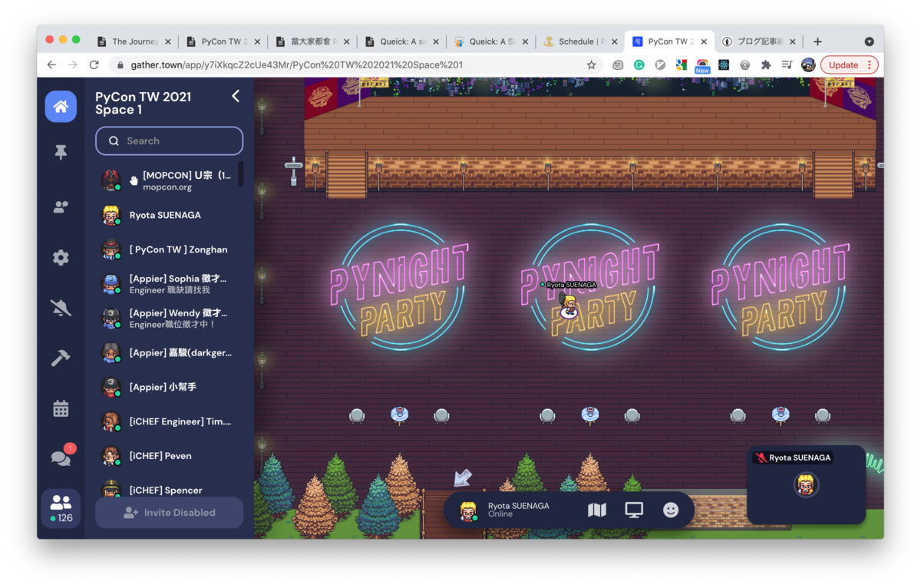Open the participants icon below the pin
Image resolution: width=921 pixels, height=588 pixels.
pos(61,207)
